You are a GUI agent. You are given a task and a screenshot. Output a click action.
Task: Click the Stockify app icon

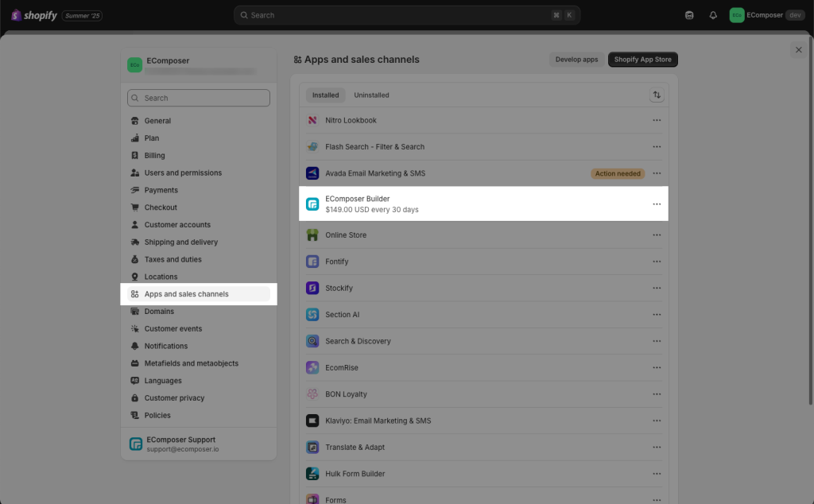tap(312, 288)
